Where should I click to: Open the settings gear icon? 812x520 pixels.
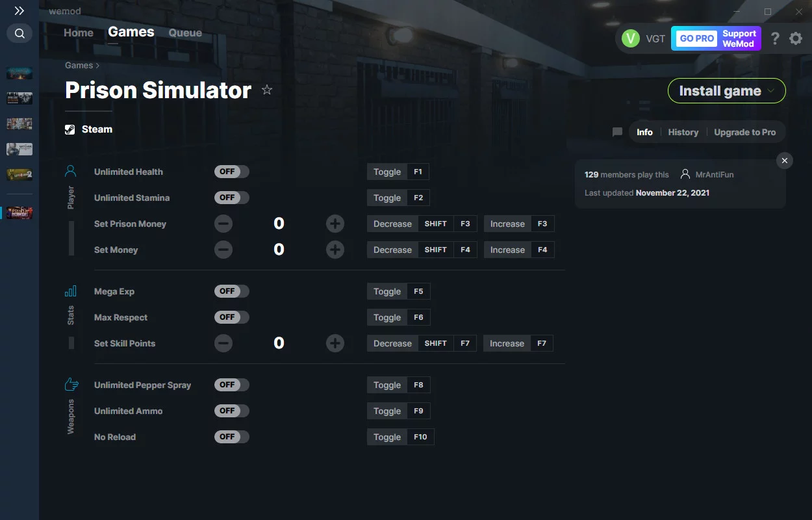click(796, 38)
